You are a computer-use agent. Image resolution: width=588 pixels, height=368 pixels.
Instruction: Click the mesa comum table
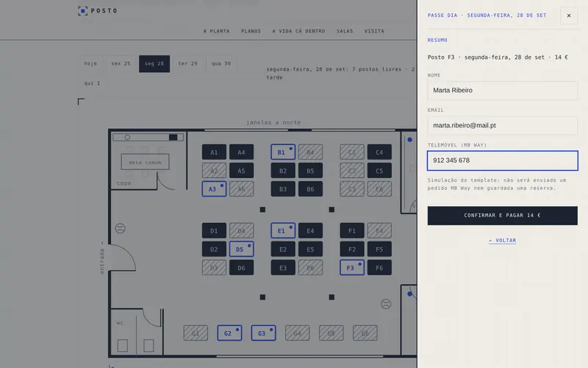[x=145, y=162]
